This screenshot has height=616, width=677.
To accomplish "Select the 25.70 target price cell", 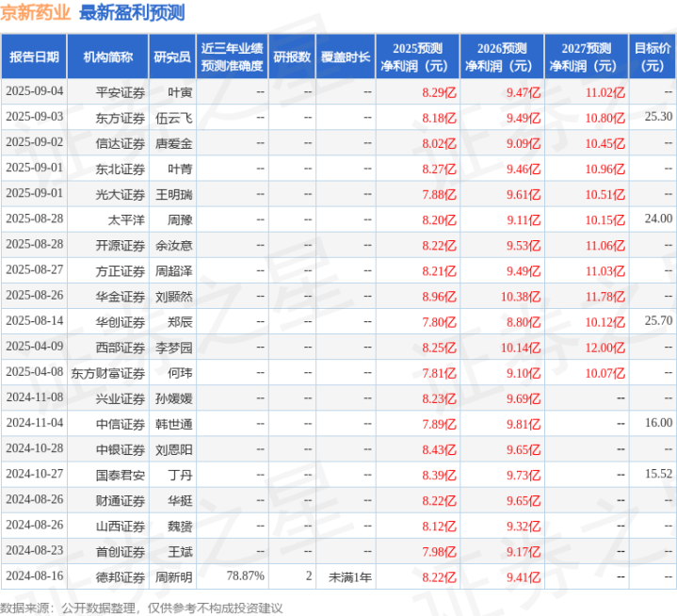I will 658,321.
